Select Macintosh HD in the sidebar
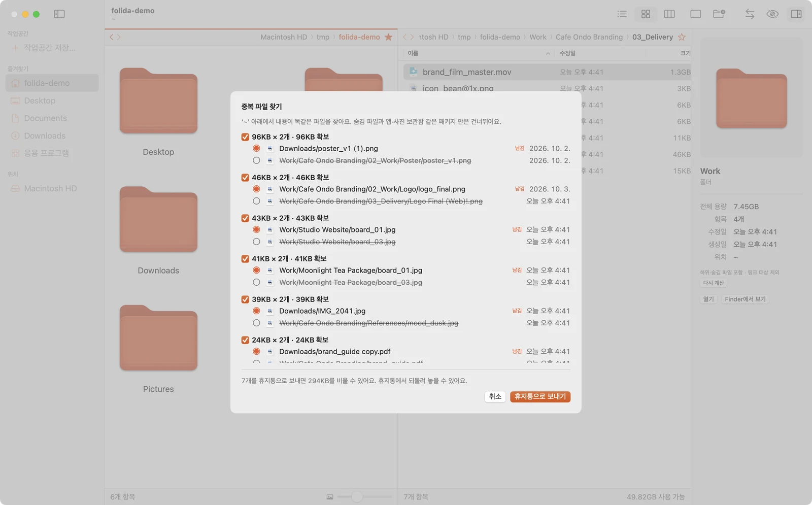Screen dimensions: 812x505 52,188
